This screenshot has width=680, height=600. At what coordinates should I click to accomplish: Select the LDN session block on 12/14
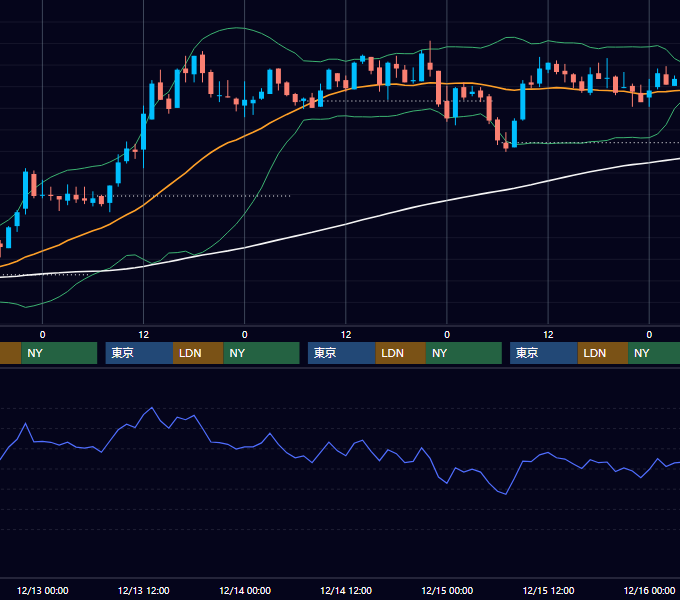[x=401, y=353]
